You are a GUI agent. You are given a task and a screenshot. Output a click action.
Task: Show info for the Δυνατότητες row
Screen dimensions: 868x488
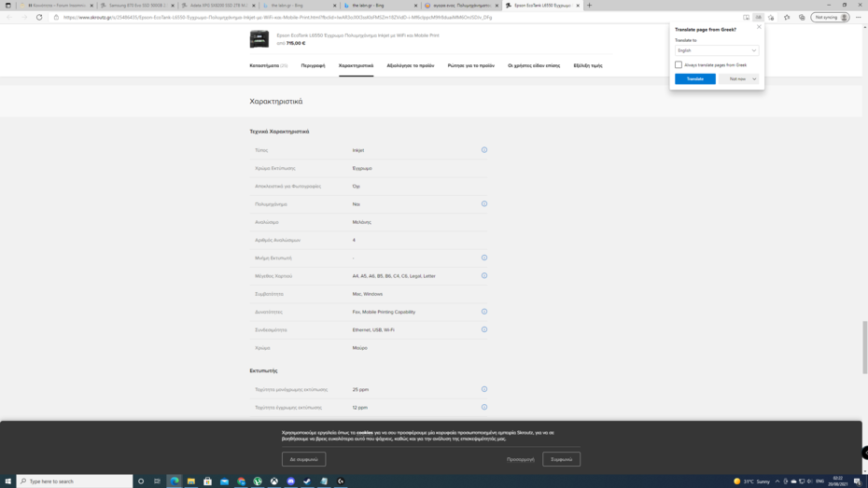tap(484, 312)
